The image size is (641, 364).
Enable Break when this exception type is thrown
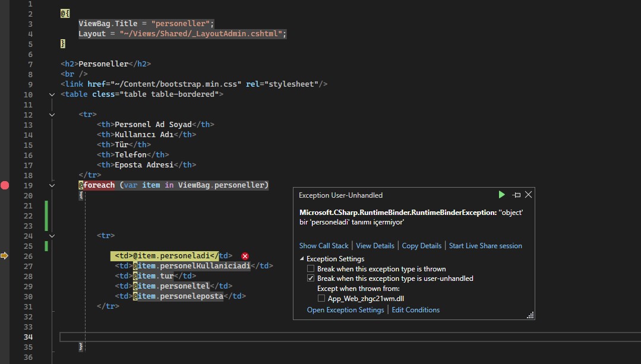[x=311, y=269]
